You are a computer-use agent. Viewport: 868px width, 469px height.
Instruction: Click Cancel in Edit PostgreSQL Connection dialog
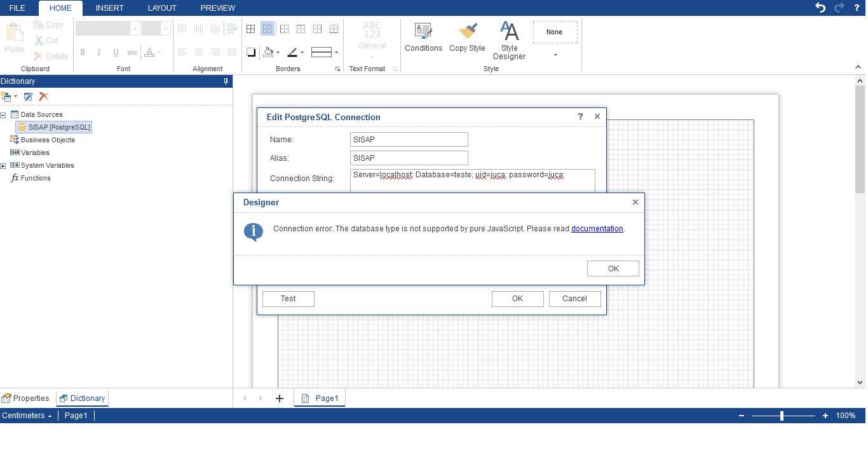(x=574, y=299)
